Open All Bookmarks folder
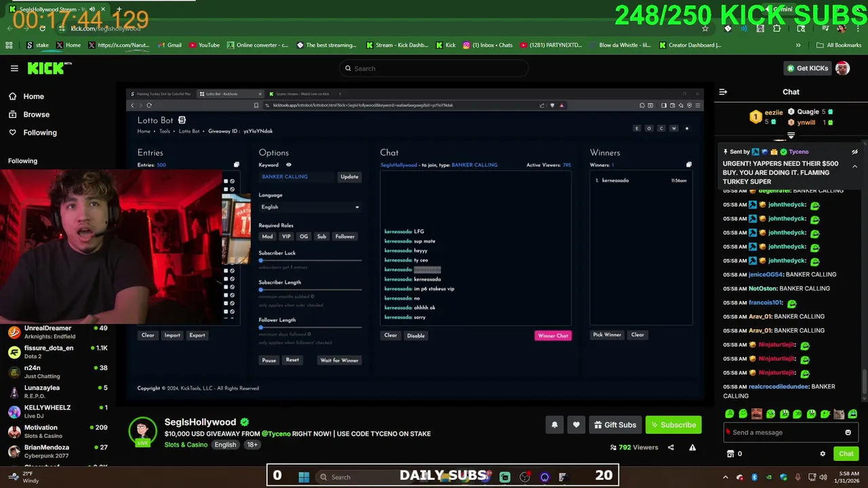 [x=839, y=45]
